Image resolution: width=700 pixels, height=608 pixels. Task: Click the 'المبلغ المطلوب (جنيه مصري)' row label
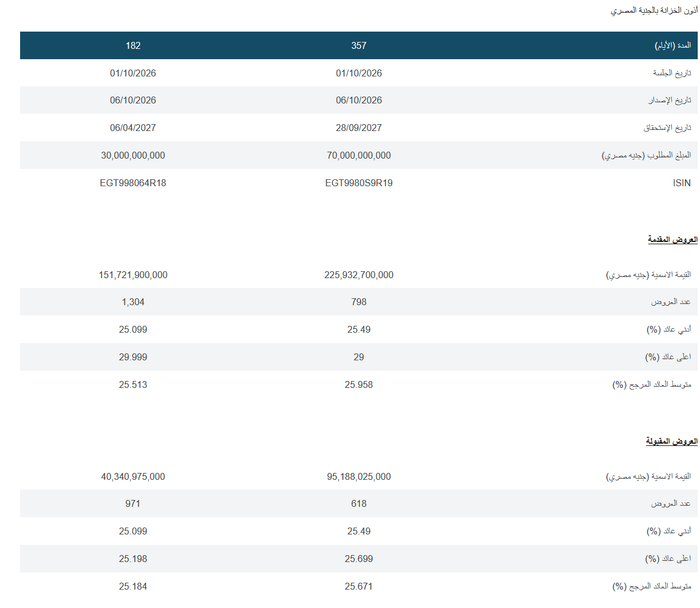[x=646, y=155]
